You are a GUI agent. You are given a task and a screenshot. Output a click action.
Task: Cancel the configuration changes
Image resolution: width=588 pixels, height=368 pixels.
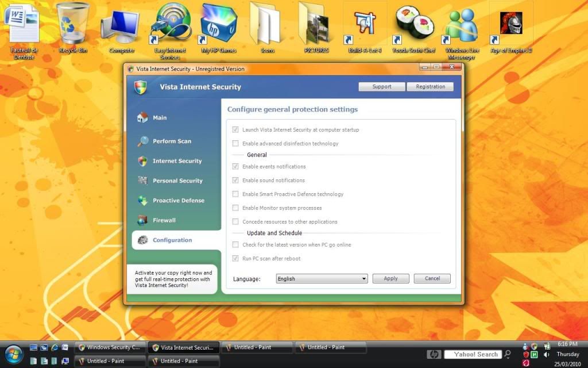pos(432,279)
